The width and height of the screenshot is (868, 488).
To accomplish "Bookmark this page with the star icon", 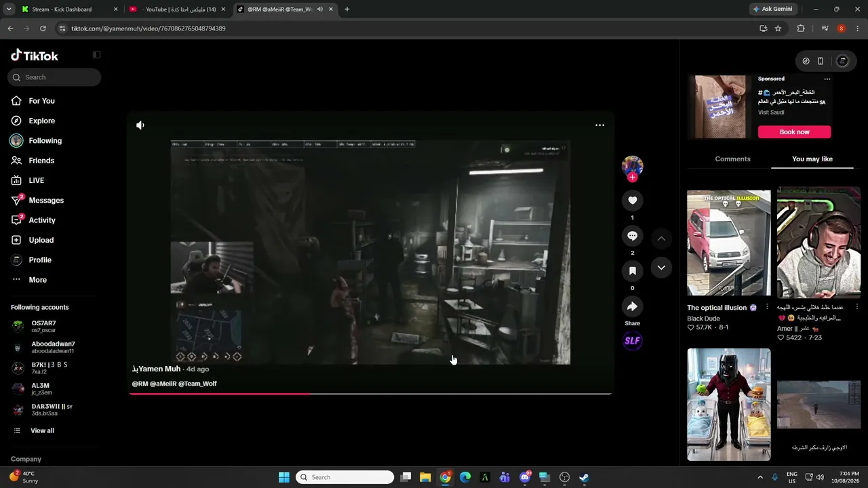I will tap(778, 28).
